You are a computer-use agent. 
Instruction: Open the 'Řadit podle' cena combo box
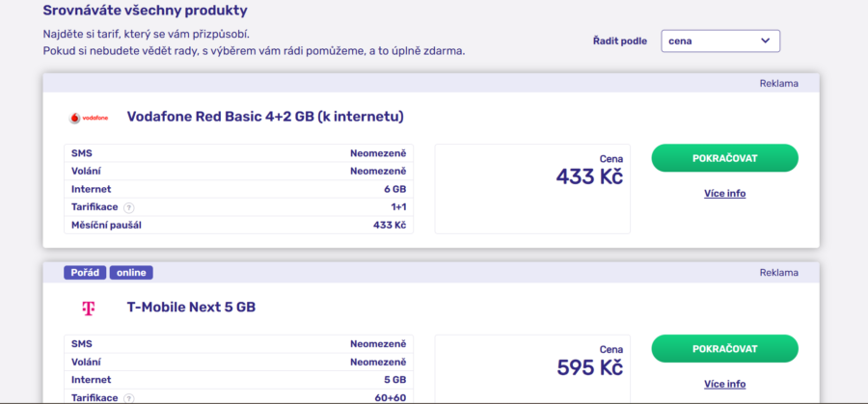pos(720,40)
